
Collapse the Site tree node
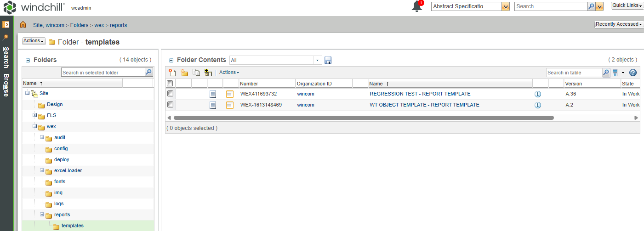click(27, 93)
